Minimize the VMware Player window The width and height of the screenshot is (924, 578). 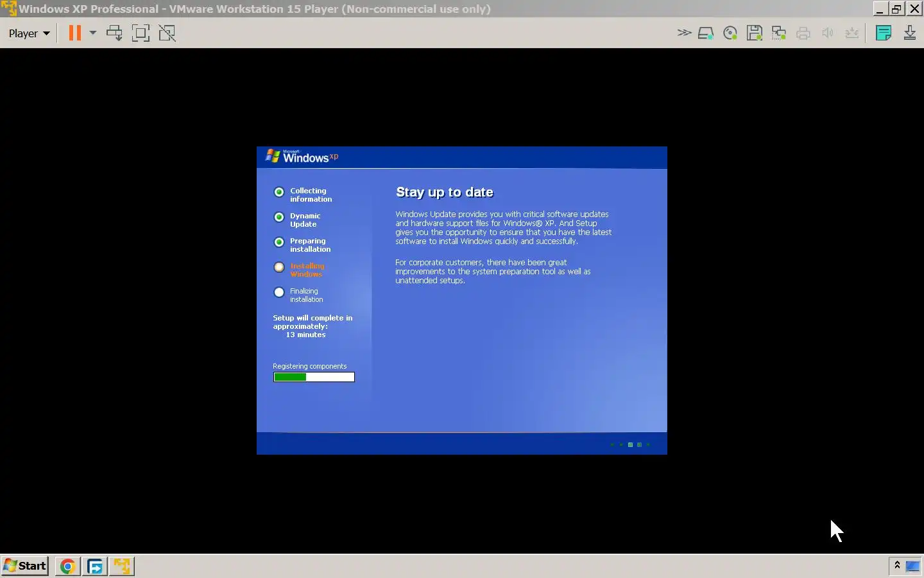coord(880,8)
